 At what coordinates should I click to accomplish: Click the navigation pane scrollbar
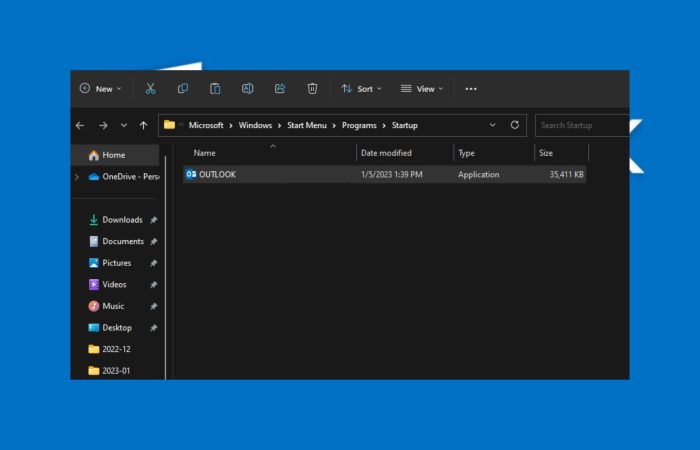[x=166, y=268]
